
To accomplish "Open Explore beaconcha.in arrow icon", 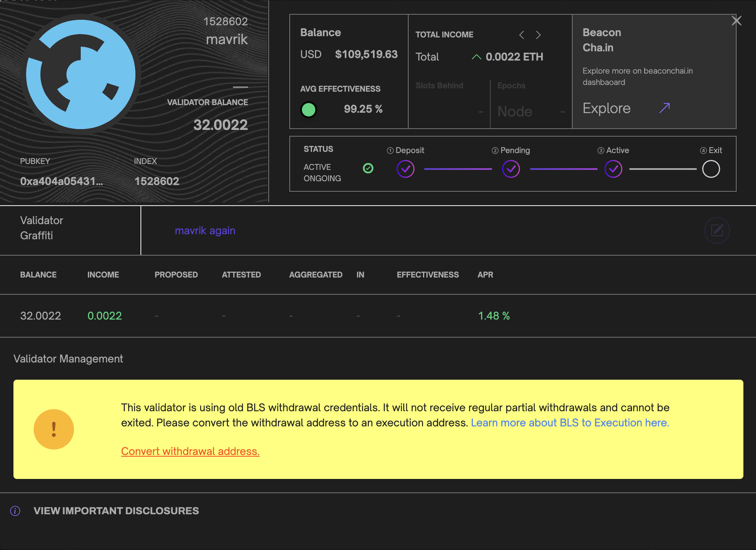I will coord(664,108).
